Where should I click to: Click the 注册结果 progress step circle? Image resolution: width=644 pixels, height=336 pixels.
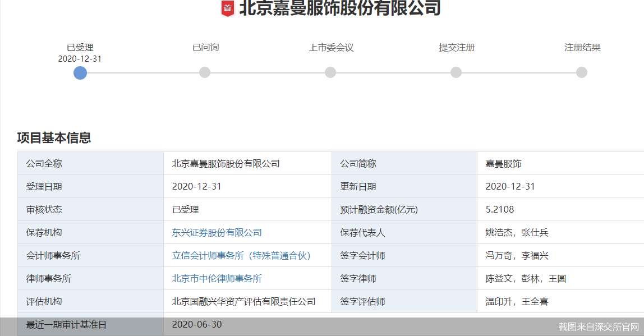(582, 73)
